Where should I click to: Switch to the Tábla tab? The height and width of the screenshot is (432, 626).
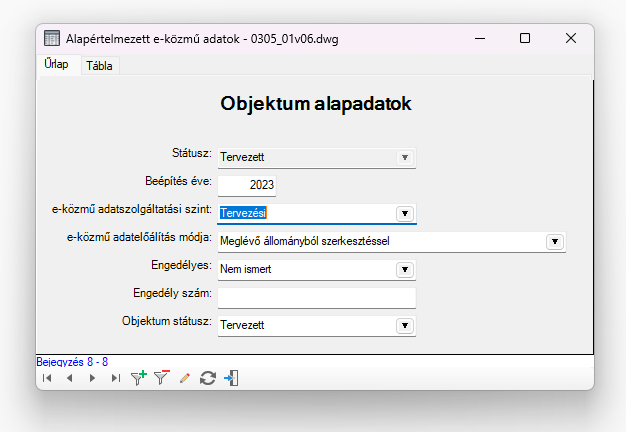tap(99, 66)
